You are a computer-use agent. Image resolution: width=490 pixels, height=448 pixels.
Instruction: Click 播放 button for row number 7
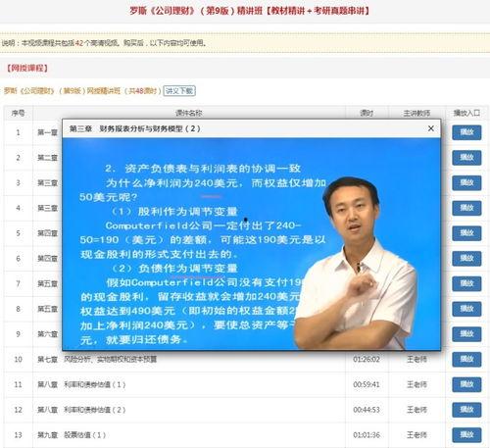click(466, 283)
